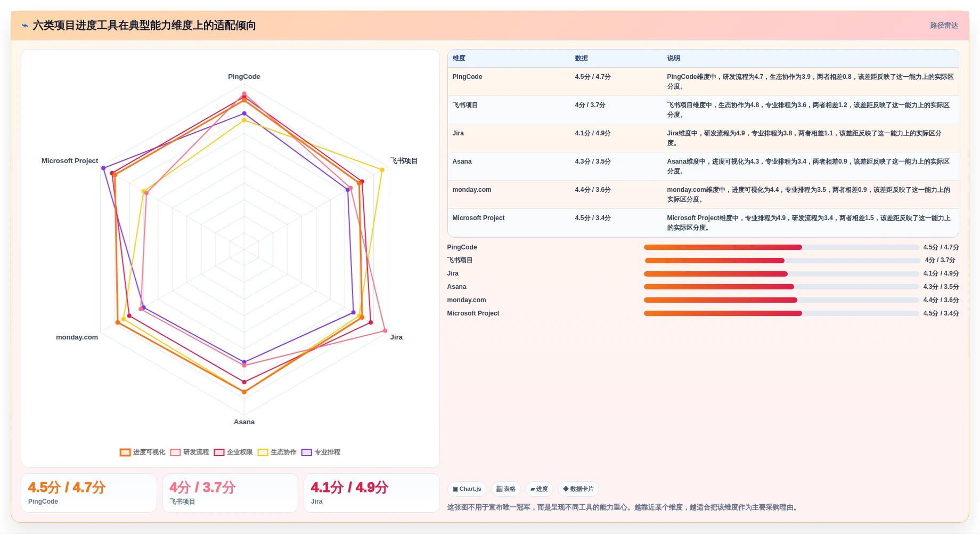Click the 飞书项目 progress bar
The height and width of the screenshot is (534, 980).
[782, 261]
